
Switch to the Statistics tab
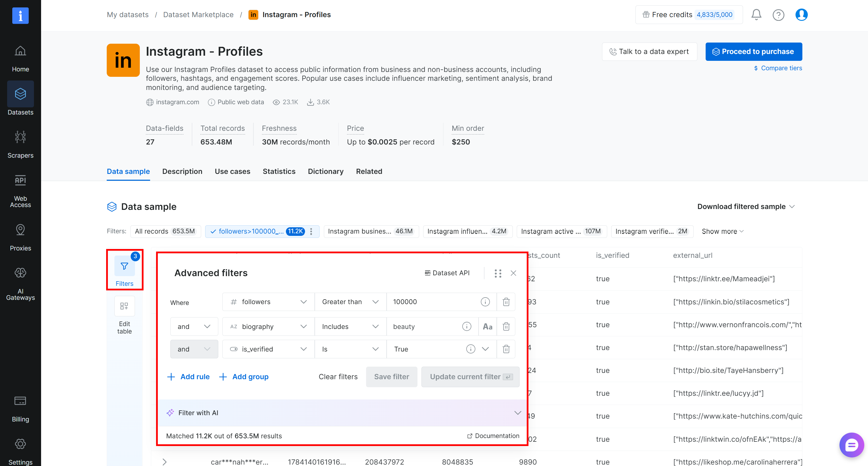[279, 171]
